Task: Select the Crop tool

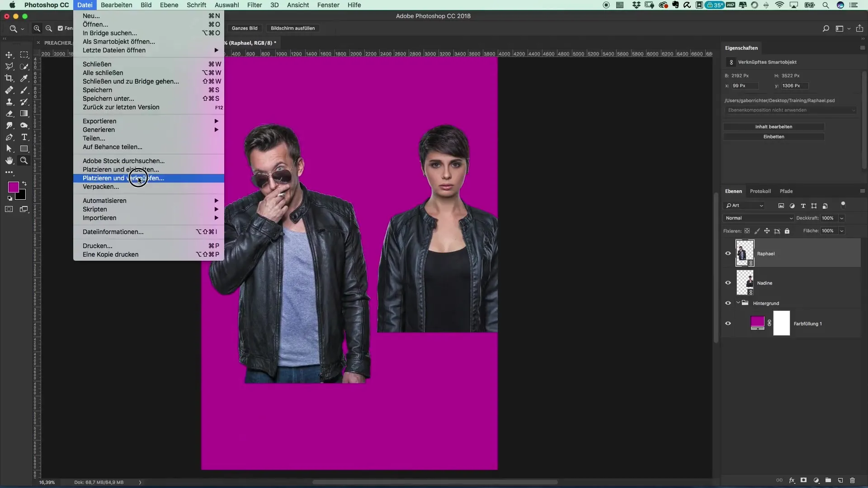Action: tap(9, 78)
